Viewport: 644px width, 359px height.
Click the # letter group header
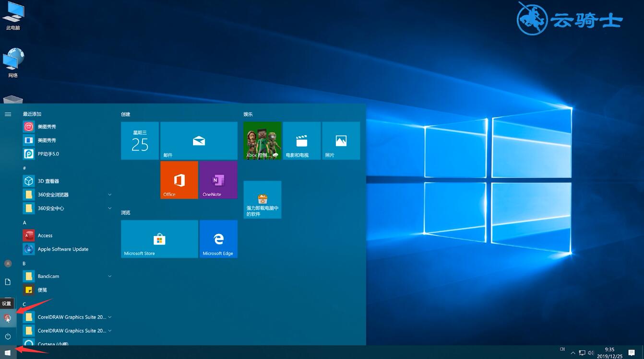coord(24,168)
